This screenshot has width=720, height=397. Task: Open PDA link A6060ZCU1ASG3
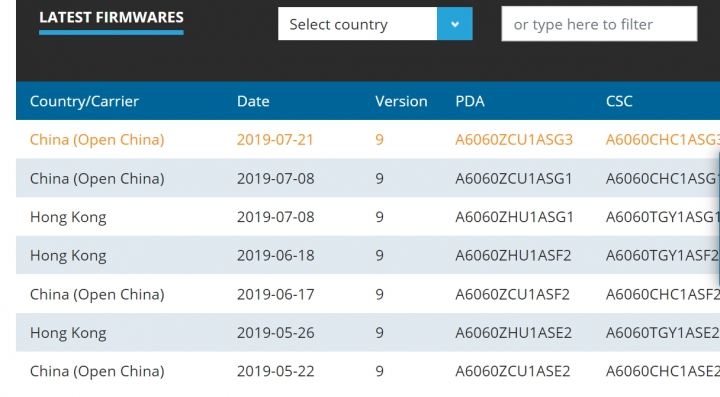point(514,140)
